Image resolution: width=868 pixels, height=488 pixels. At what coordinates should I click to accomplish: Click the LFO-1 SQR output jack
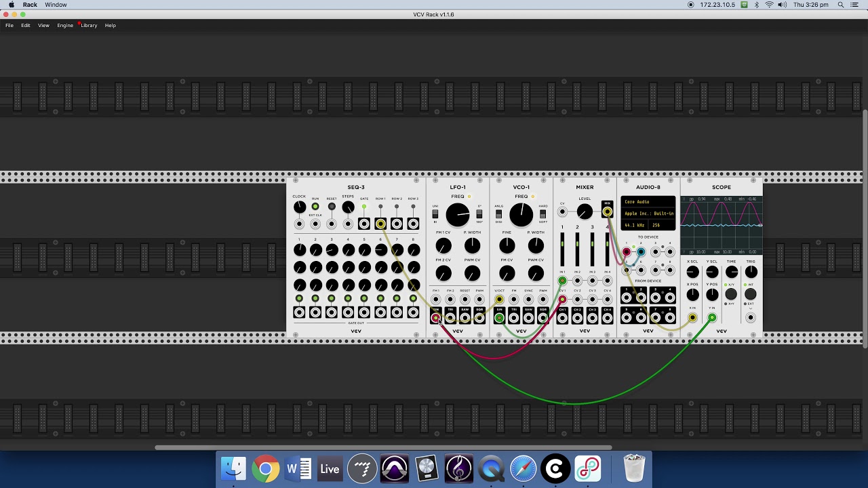(x=479, y=317)
